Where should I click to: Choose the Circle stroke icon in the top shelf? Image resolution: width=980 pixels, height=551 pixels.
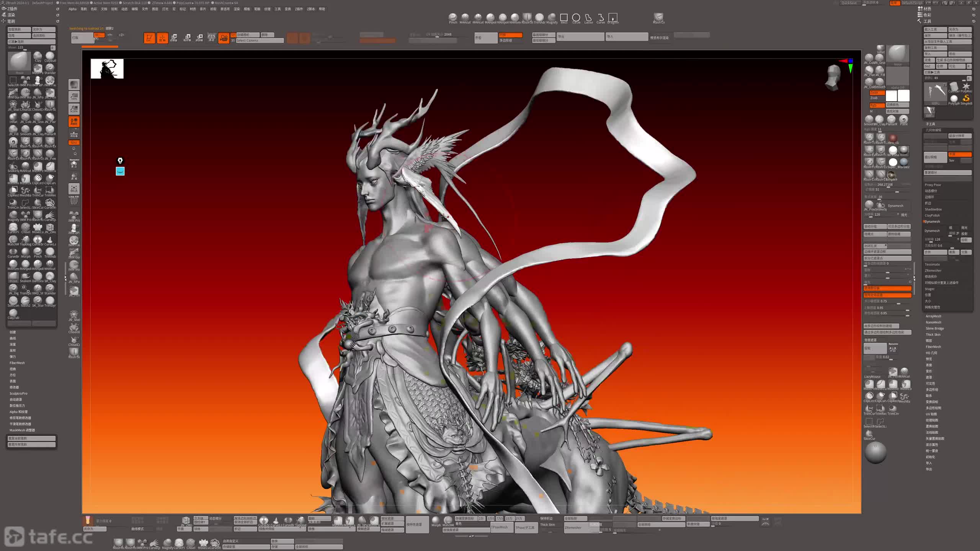point(576,18)
